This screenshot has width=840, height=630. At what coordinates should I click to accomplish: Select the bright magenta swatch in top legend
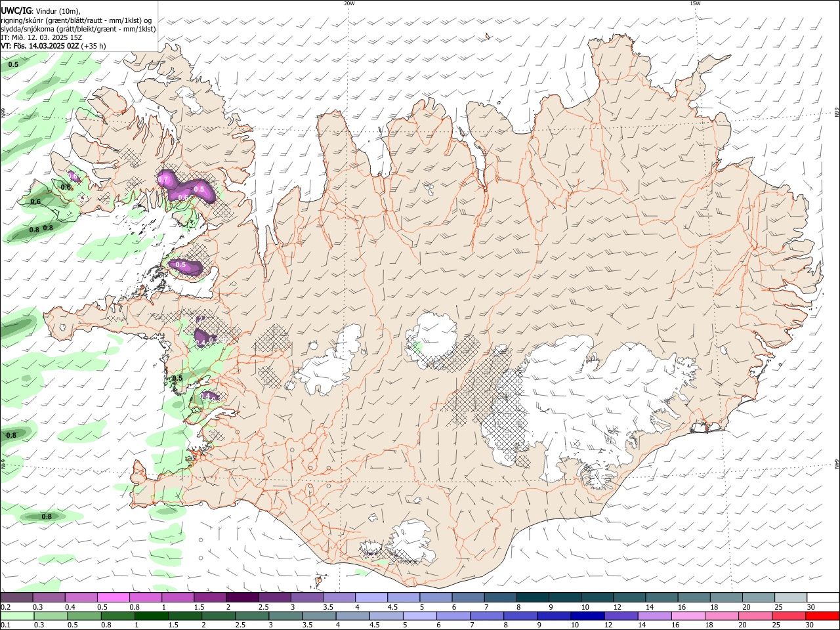(x=114, y=597)
